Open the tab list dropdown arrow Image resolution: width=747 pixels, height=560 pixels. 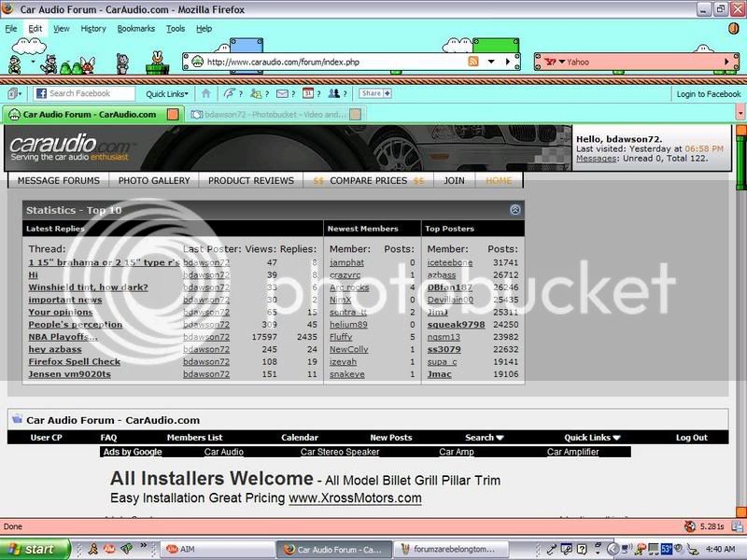(x=740, y=114)
